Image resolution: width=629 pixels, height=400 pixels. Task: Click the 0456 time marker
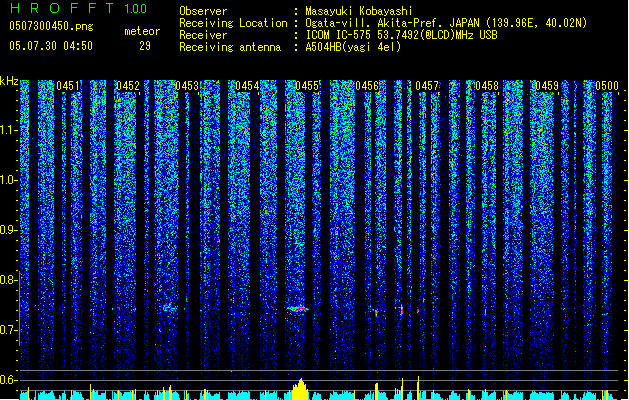tap(367, 85)
